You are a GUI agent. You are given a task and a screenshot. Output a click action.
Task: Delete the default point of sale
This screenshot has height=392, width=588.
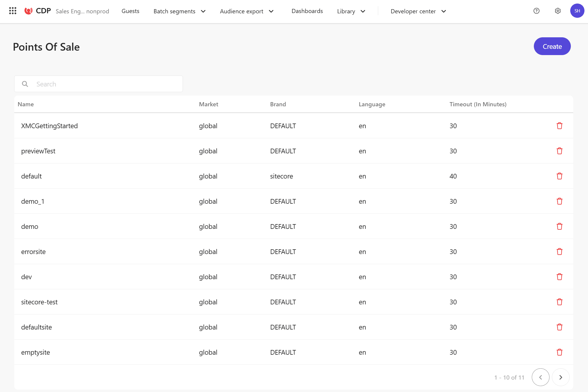click(x=559, y=176)
